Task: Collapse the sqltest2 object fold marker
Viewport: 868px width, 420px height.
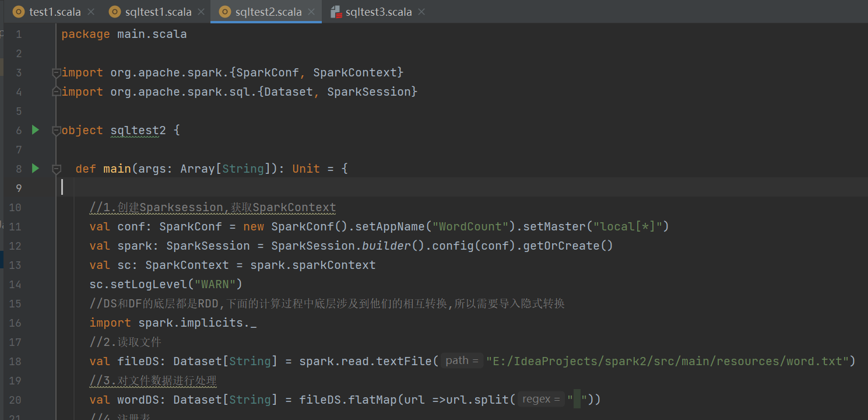Action: (57, 130)
